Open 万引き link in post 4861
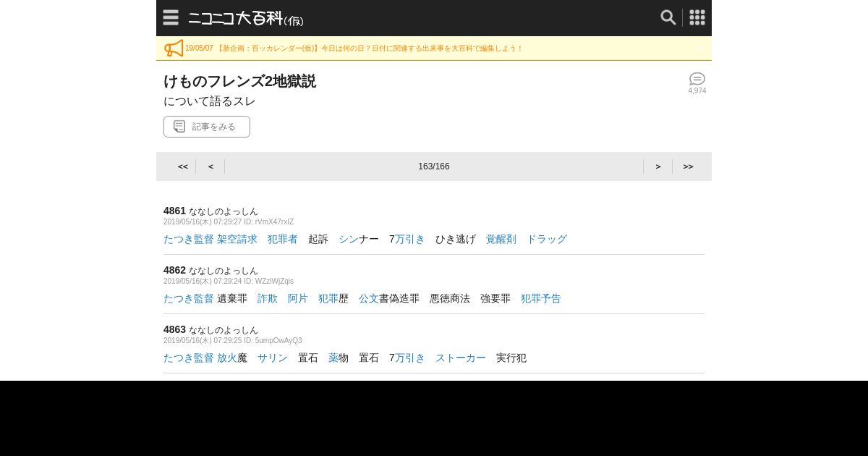The image size is (868, 456). point(410,239)
